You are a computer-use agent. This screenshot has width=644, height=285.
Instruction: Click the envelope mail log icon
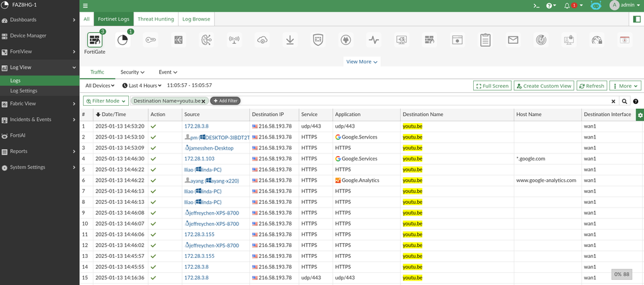(x=512, y=40)
